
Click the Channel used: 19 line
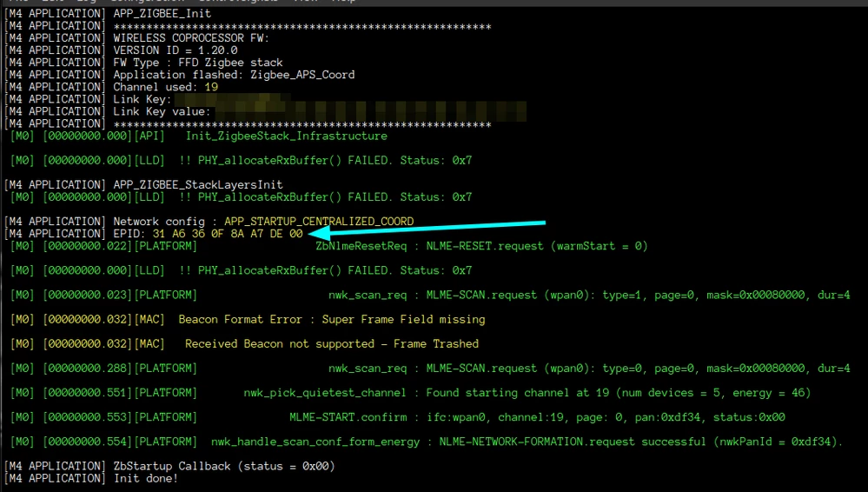(x=111, y=87)
